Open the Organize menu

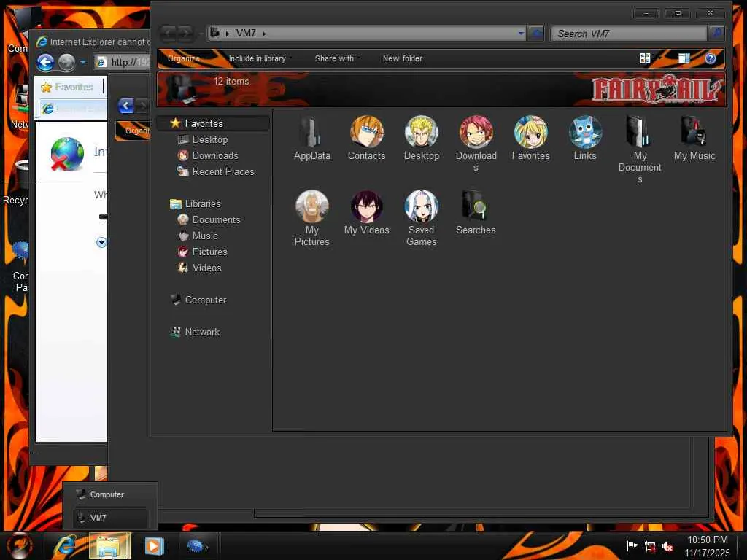183,58
